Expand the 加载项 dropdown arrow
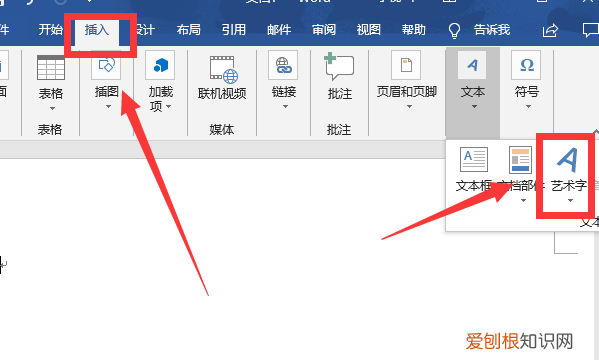The image size is (599, 360). [x=168, y=107]
